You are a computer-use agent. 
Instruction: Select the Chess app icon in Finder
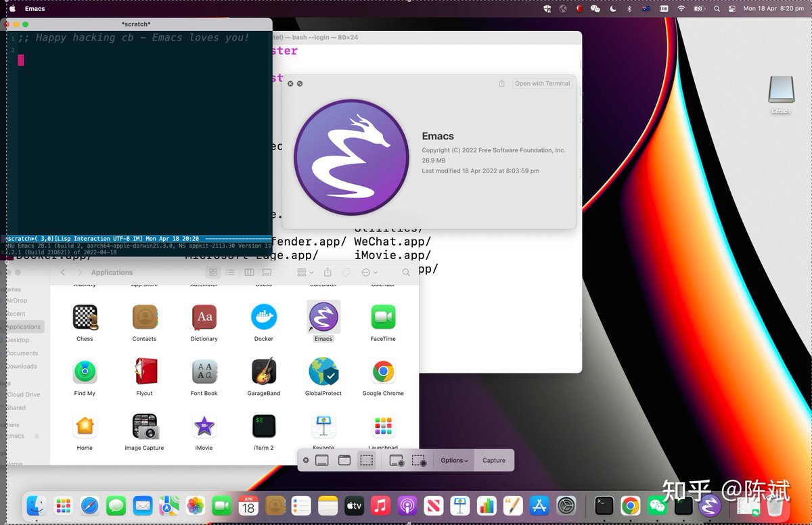tap(85, 317)
